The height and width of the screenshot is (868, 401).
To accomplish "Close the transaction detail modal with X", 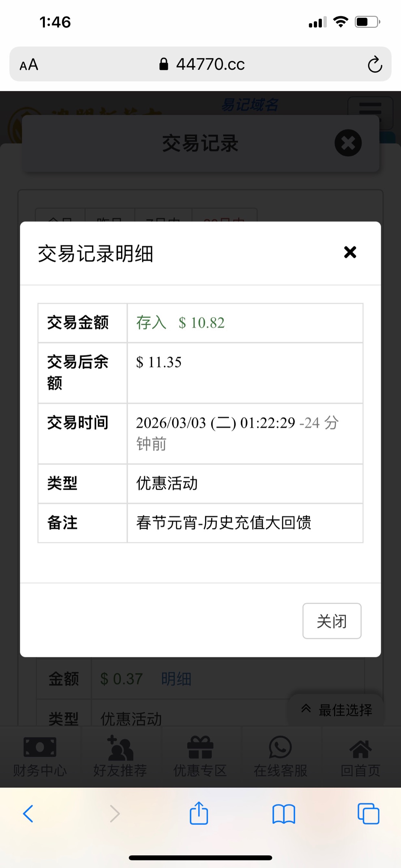I will (x=350, y=252).
